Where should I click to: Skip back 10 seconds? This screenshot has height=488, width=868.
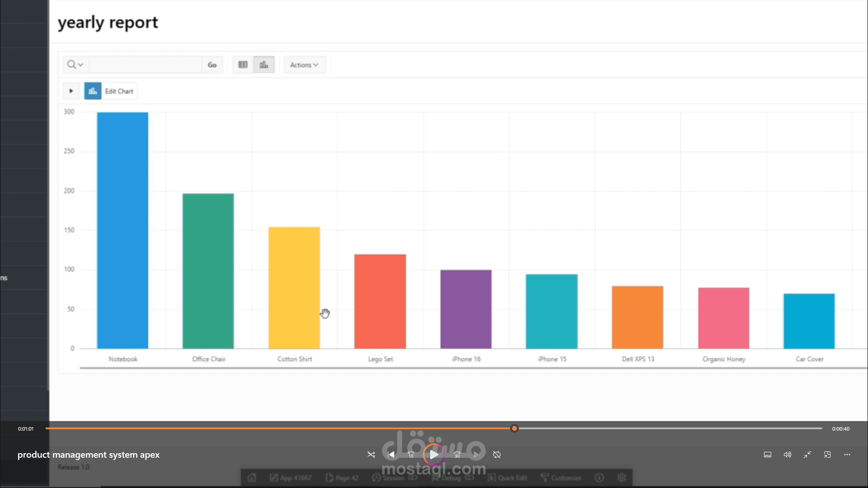pos(411,455)
